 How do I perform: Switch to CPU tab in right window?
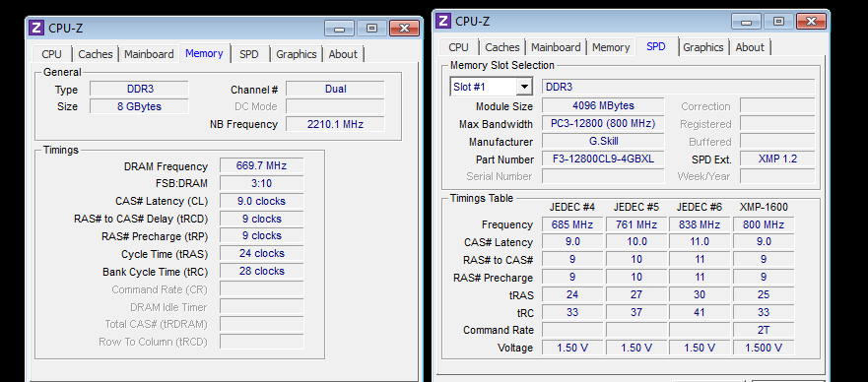(458, 47)
